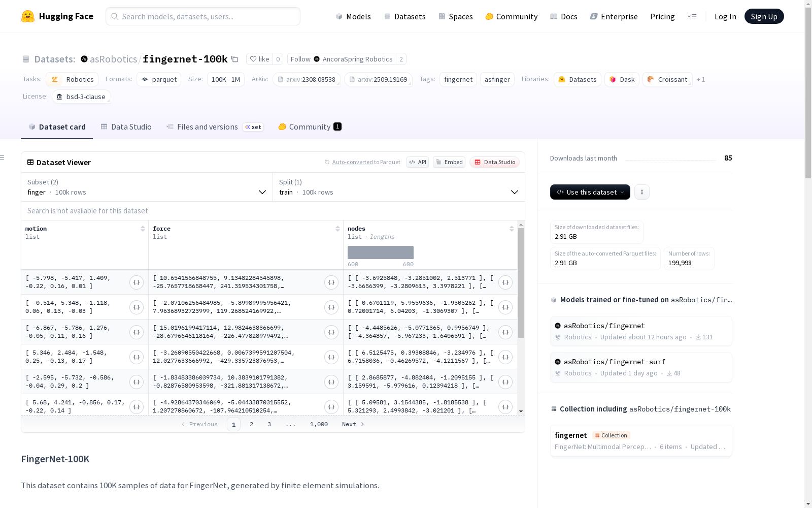
Task: Switch to the Data Studio tab
Action: tap(126, 127)
